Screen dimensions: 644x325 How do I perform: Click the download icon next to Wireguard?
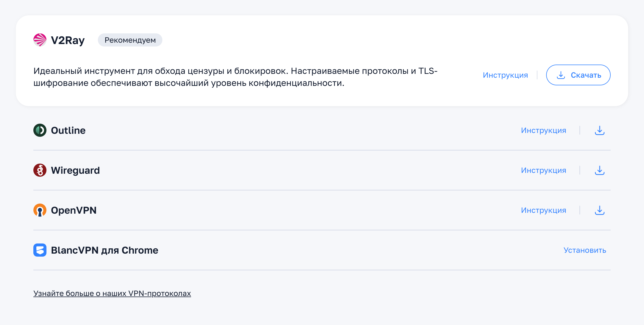(600, 170)
